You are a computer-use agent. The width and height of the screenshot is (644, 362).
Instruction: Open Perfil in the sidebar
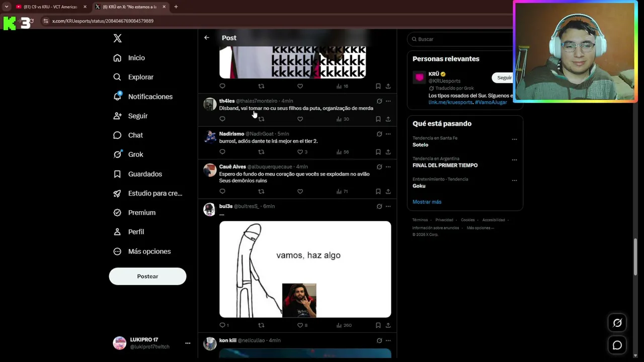[x=129, y=232]
